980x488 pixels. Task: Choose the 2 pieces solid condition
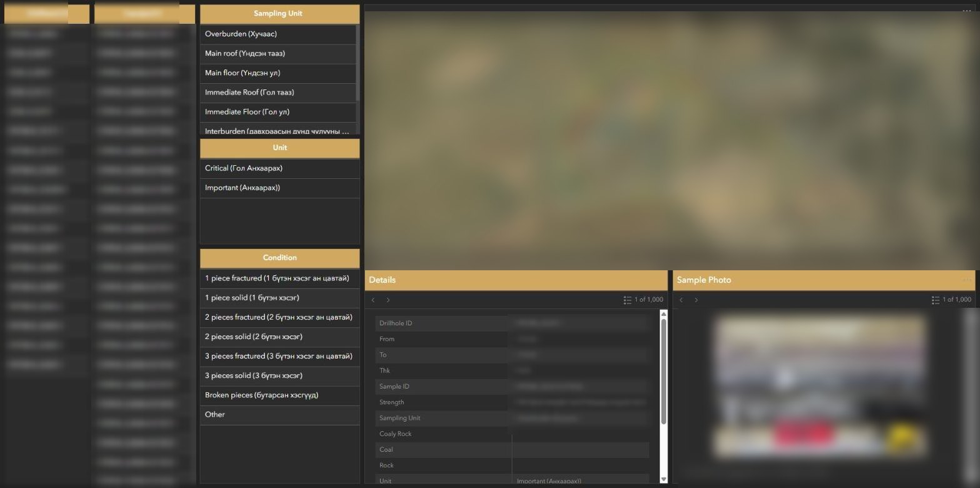point(279,337)
